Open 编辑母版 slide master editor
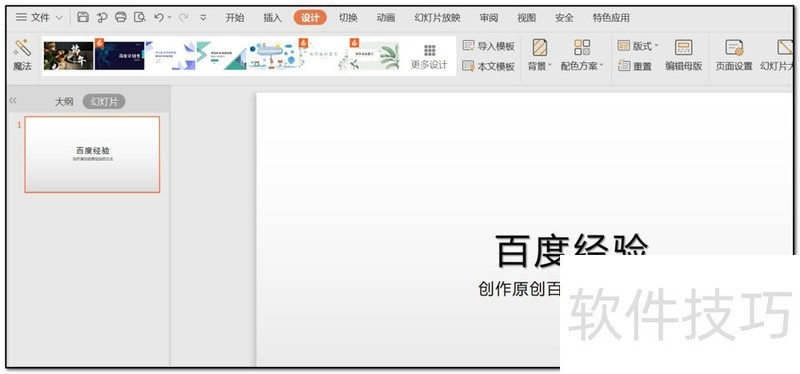 tap(683, 55)
